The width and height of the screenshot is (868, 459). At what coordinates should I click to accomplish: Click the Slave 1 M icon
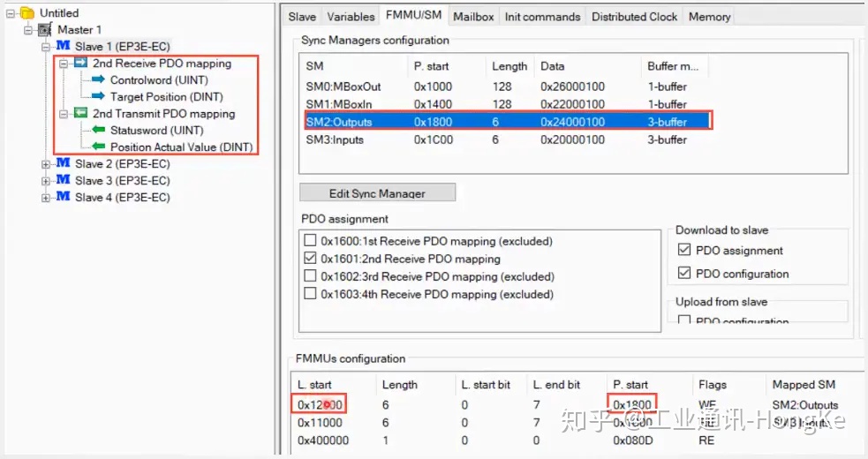click(63, 46)
